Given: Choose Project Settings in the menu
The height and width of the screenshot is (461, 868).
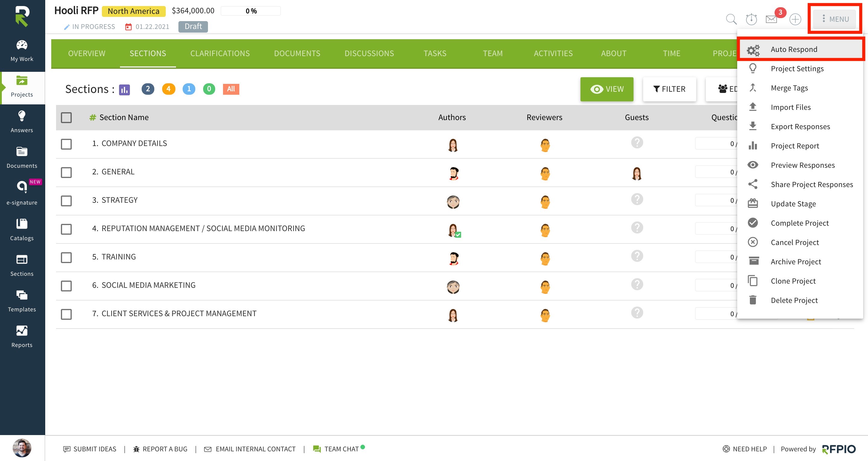Looking at the screenshot, I should tap(800, 68).
